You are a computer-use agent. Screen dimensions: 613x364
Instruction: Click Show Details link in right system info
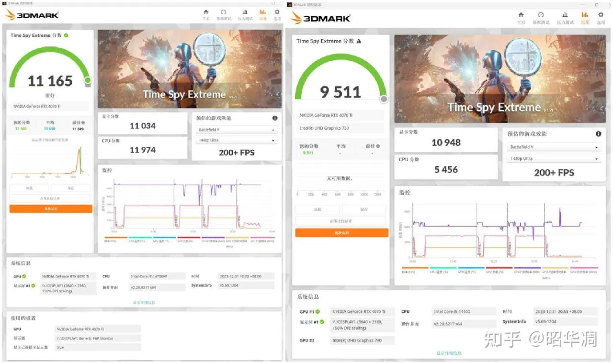click(449, 353)
